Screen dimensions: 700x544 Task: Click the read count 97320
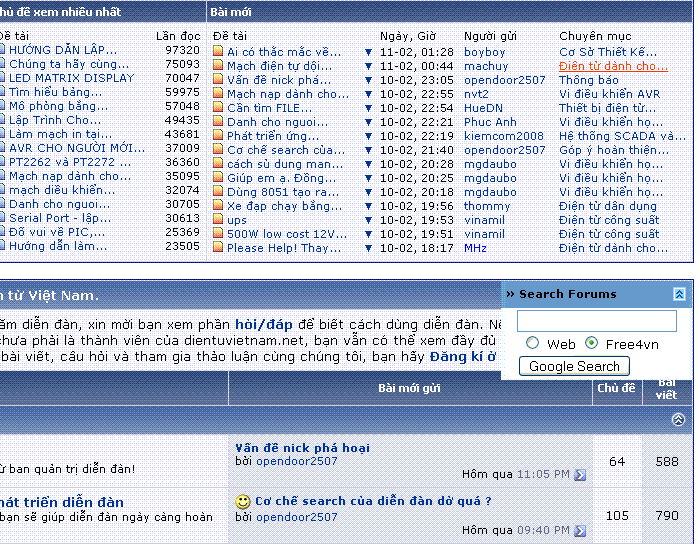pyautogui.click(x=182, y=50)
